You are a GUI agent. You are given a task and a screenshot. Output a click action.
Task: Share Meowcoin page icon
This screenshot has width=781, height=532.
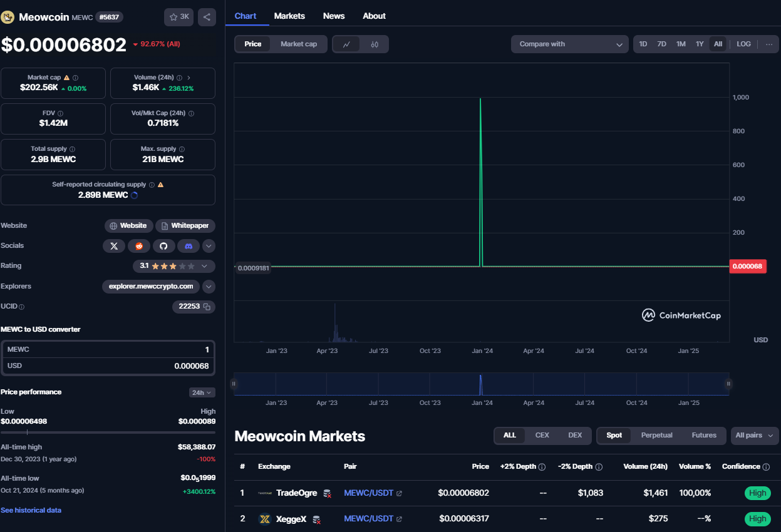tap(207, 17)
